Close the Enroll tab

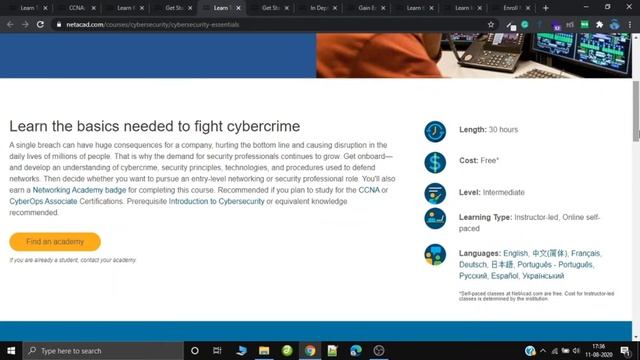[528, 8]
